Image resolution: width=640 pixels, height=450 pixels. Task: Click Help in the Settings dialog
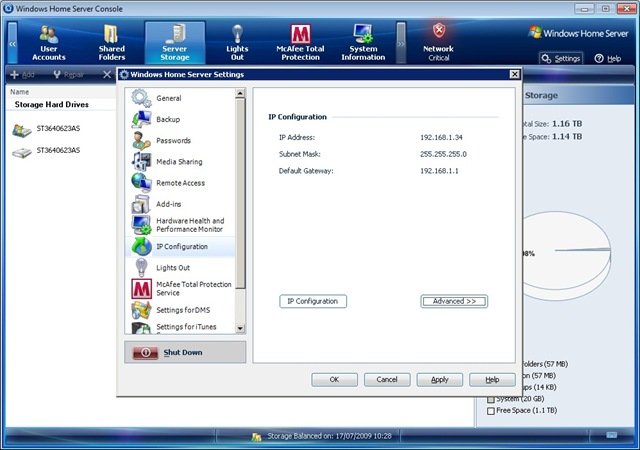(x=492, y=380)
